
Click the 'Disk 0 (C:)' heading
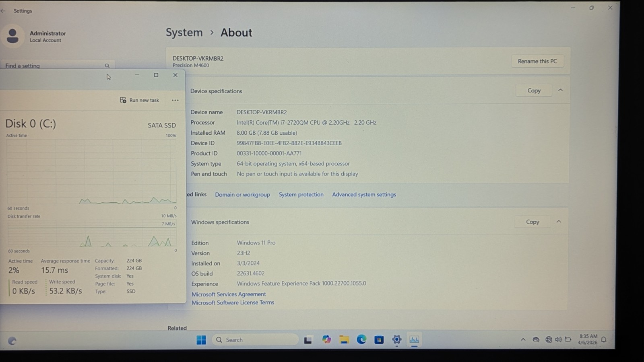[x=31, y=124]
